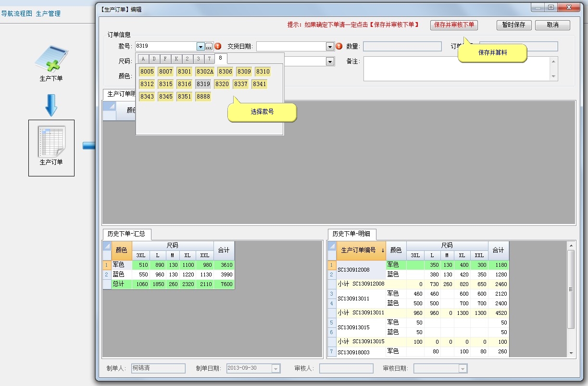Screen dimensions: 588x386
Task: Switch to style tab 7
Action: [x=209, y=59]
